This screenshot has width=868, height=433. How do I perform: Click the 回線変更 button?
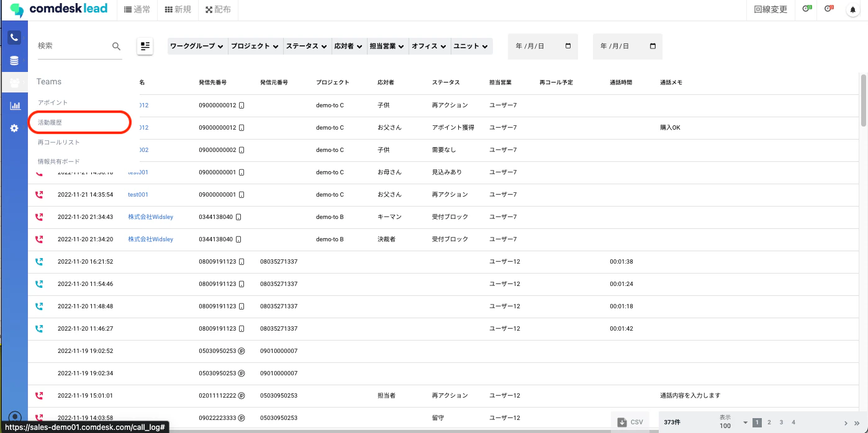771,9
